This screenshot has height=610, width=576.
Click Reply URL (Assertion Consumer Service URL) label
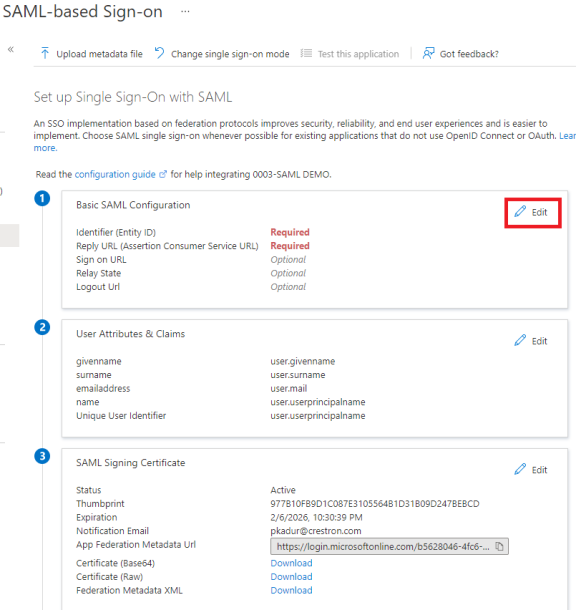[167, 246]
